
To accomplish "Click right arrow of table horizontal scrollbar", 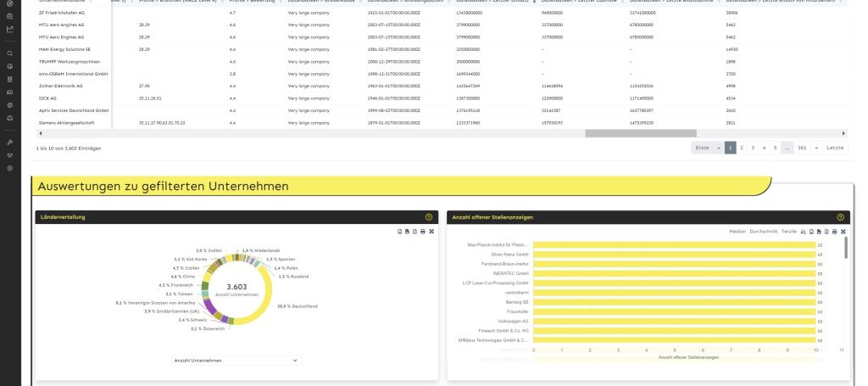I will click(843, 133).
